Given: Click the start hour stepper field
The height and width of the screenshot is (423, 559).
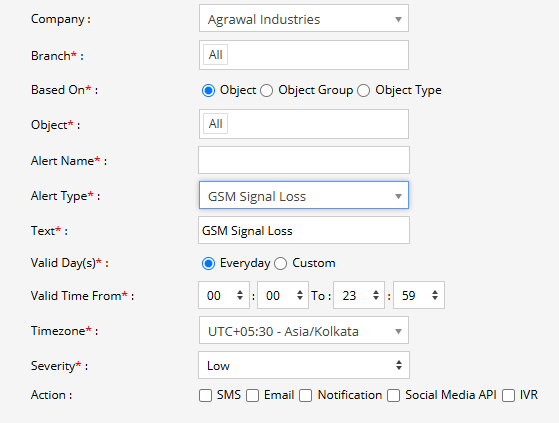Looking at the screenshot, I should (x=224, y=295).
